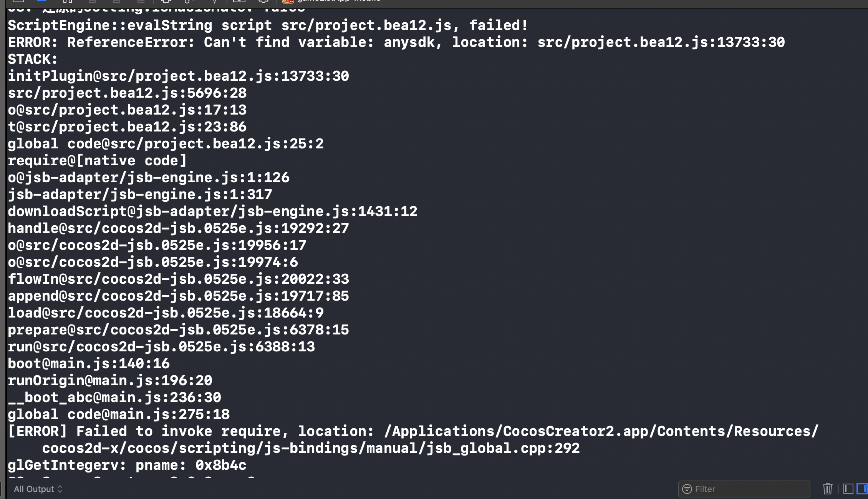Click the flowIn stack frame line
Screen dimensions: 868x499
point(178,279)
